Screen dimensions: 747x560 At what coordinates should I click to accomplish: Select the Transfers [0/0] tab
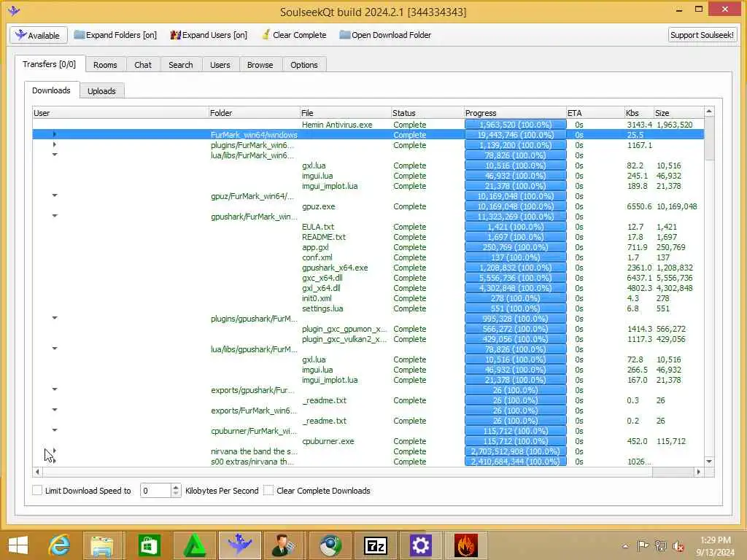coord(49,64)
